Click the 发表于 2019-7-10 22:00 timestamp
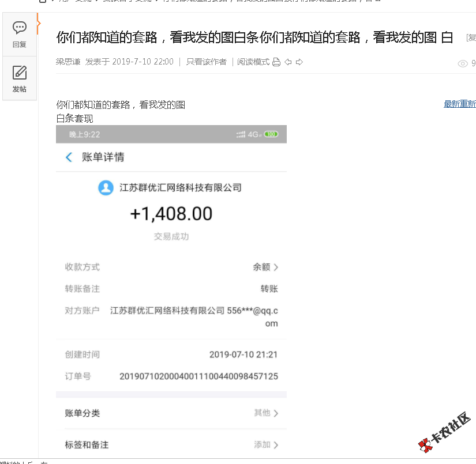Viewport: 476px width, 464px height. click(x=129, y=62)
